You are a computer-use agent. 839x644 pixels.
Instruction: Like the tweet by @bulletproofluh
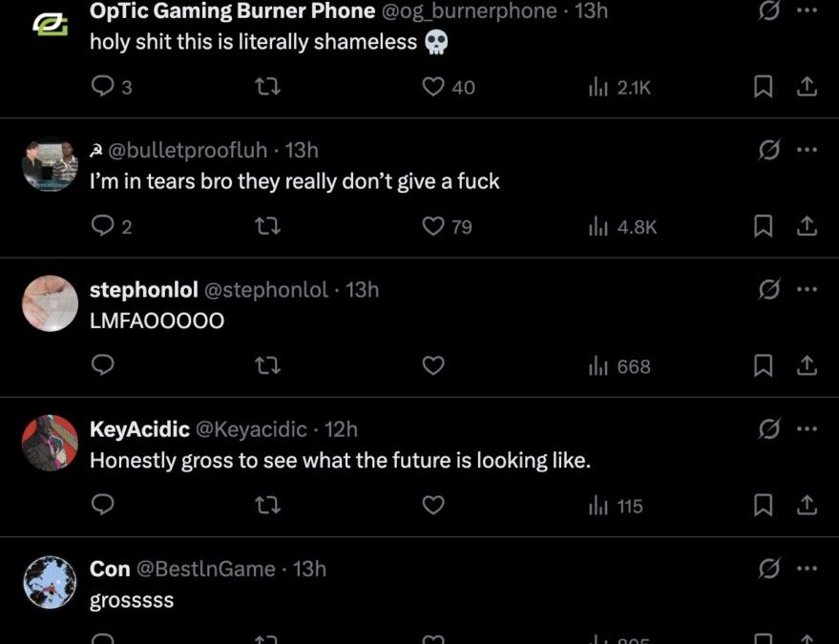(x=433, y=226)
